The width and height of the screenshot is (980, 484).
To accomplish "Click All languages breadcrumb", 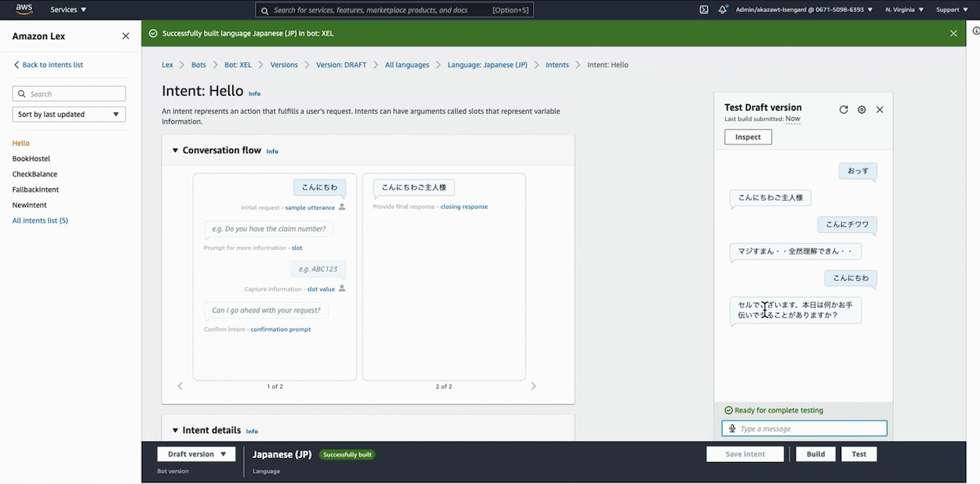I will pos(407,65).
